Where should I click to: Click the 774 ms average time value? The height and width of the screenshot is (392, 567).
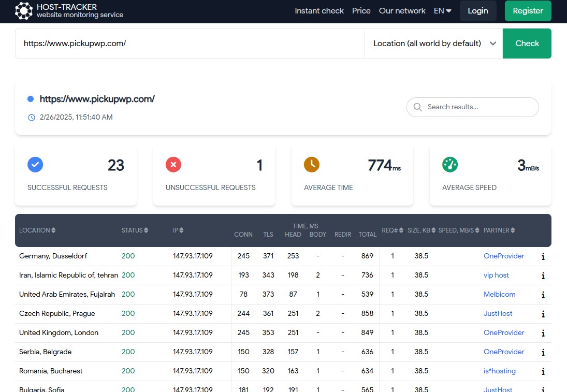pos(384,165)
